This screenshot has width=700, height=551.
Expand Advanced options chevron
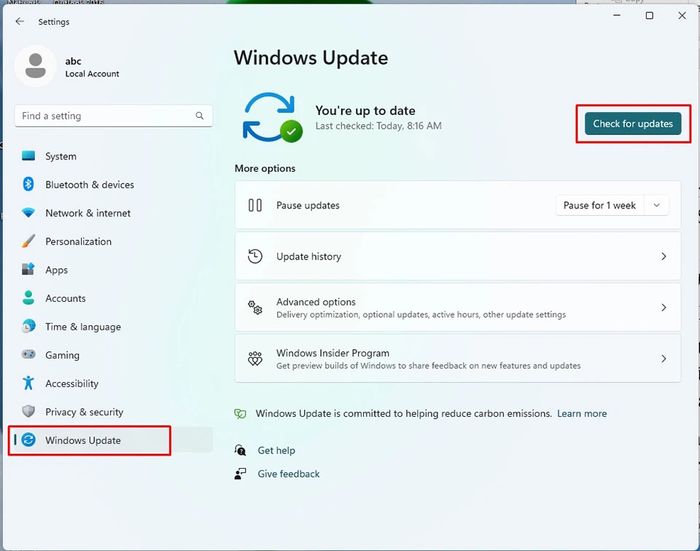coord(664,307)
